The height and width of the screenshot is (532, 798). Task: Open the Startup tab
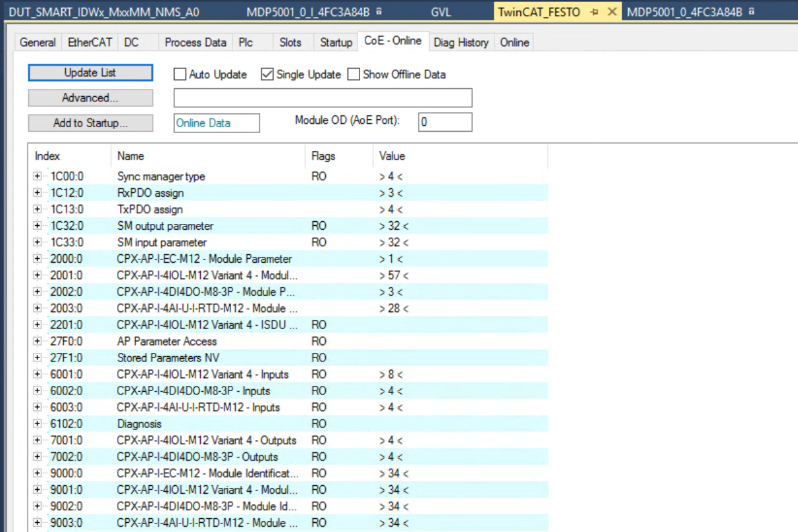click(336, 42)
